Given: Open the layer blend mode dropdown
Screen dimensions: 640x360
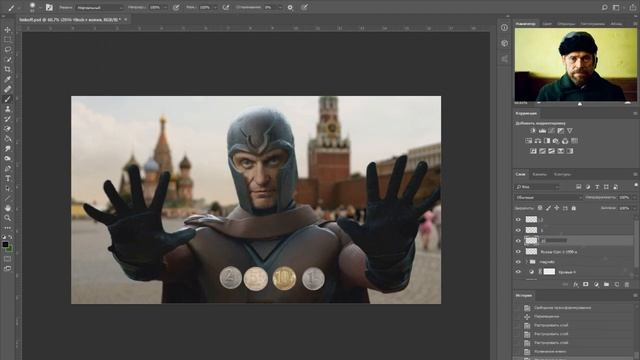Looking at the screenshot, I should click(549, 198).
